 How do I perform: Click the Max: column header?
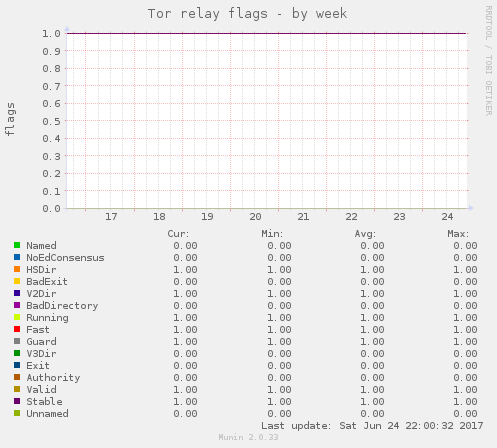[458, 234]
